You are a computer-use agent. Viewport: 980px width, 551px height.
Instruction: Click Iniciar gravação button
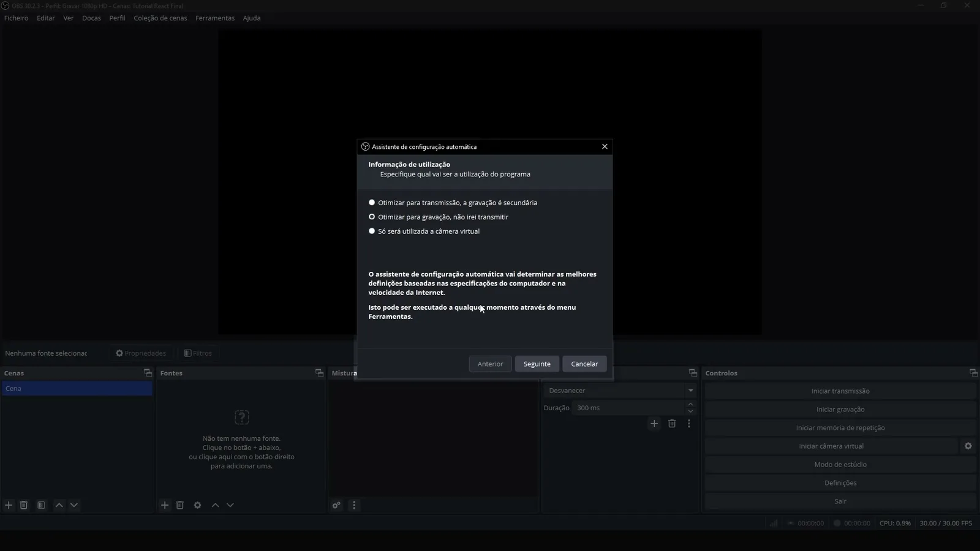coord(840,410)
